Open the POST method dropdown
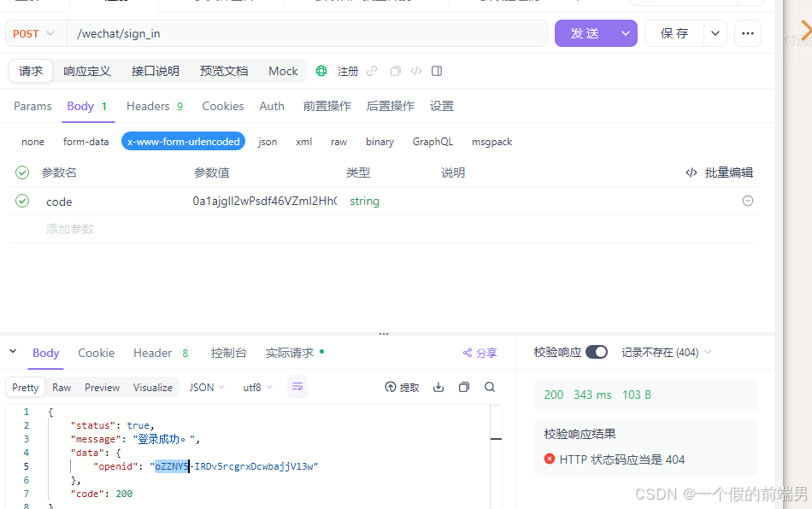Screen dimensions: 812x509 point(36,33)
